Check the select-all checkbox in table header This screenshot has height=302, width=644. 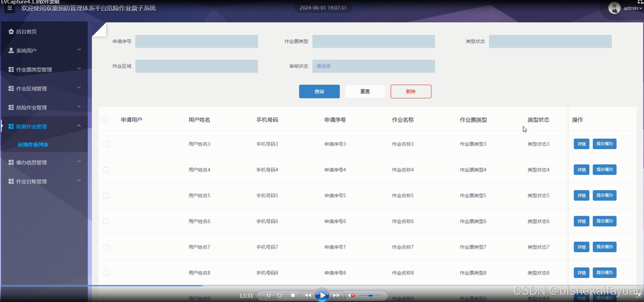click(105, 120)
